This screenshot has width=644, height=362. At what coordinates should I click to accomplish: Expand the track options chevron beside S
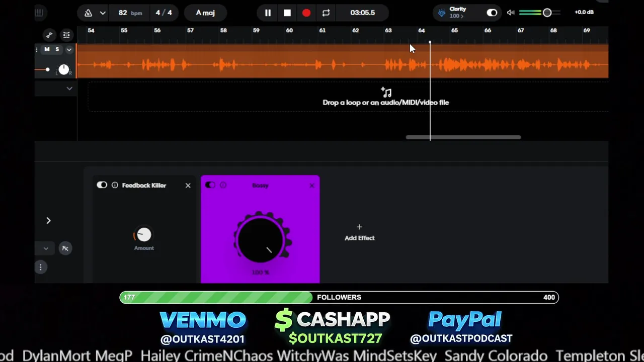[x=69, y=49]
